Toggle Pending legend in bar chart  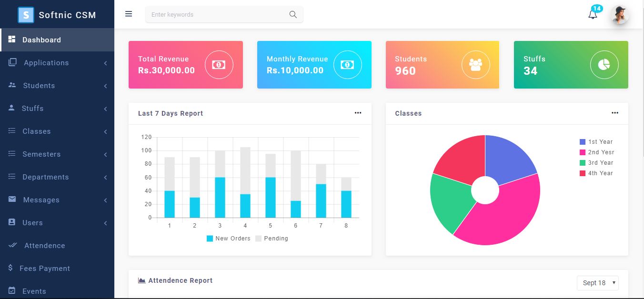272,239
